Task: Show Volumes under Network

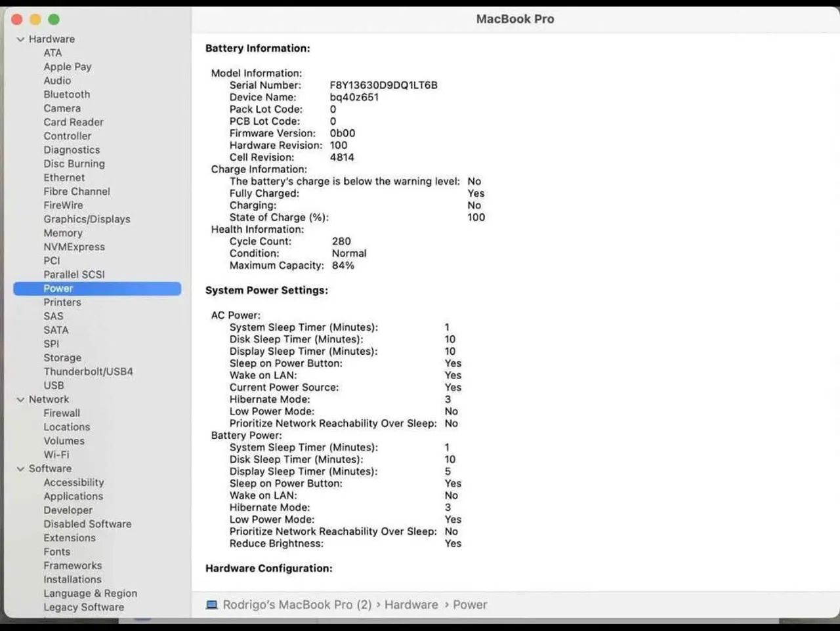Action: 64,441
